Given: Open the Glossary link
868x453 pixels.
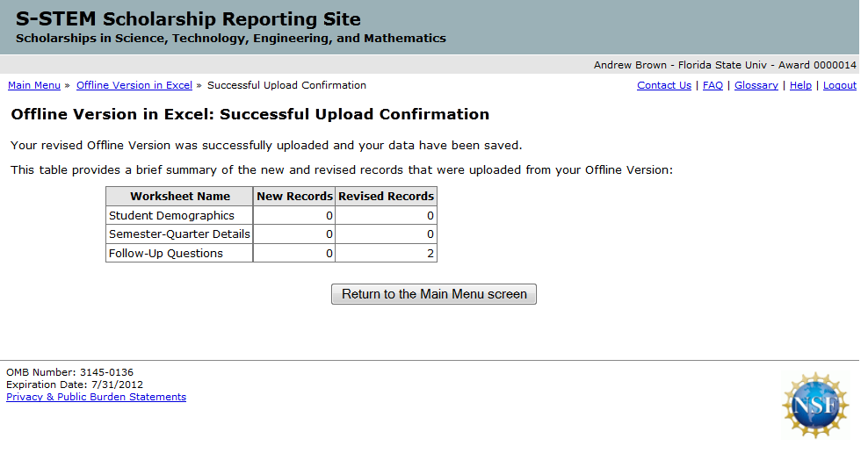Looking at the screenshot, I should pyautogui.click(x=756, y=85).
